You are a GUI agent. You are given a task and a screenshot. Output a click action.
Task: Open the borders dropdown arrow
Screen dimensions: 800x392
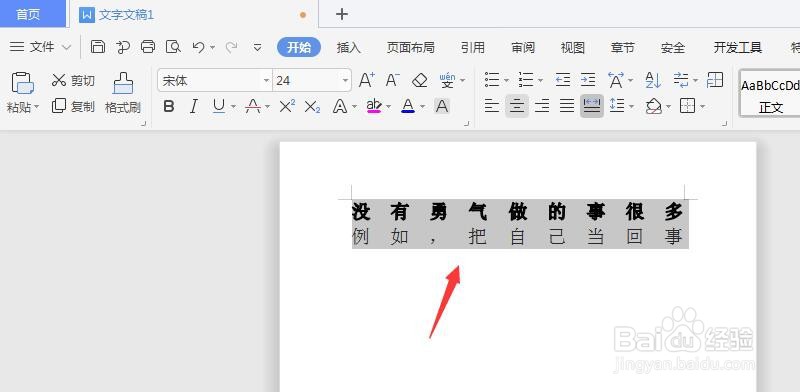pos(703,107)
